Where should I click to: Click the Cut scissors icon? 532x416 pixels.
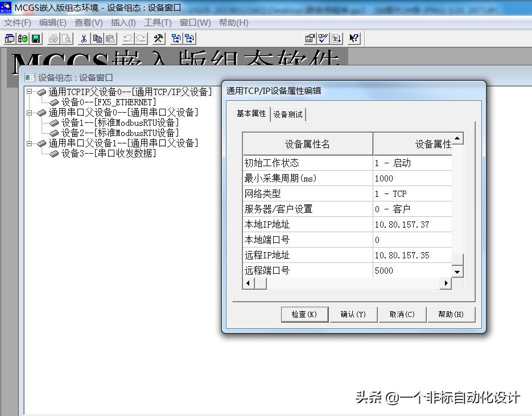pyautogui.click(x=84, y=39)
